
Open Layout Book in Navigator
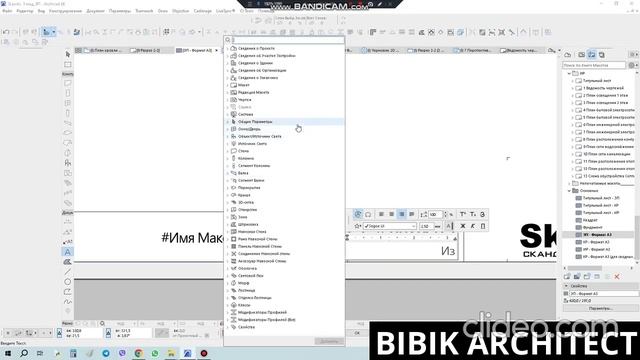click(x=591, y=55)
